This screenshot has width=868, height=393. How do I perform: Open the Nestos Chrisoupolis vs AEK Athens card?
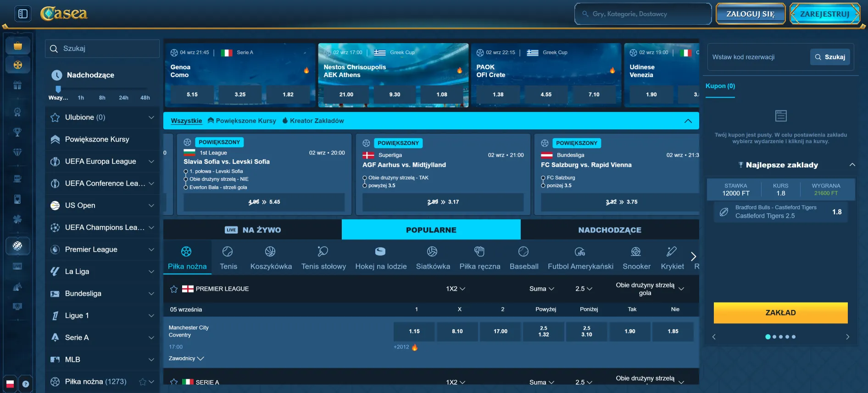pos(393,75)
